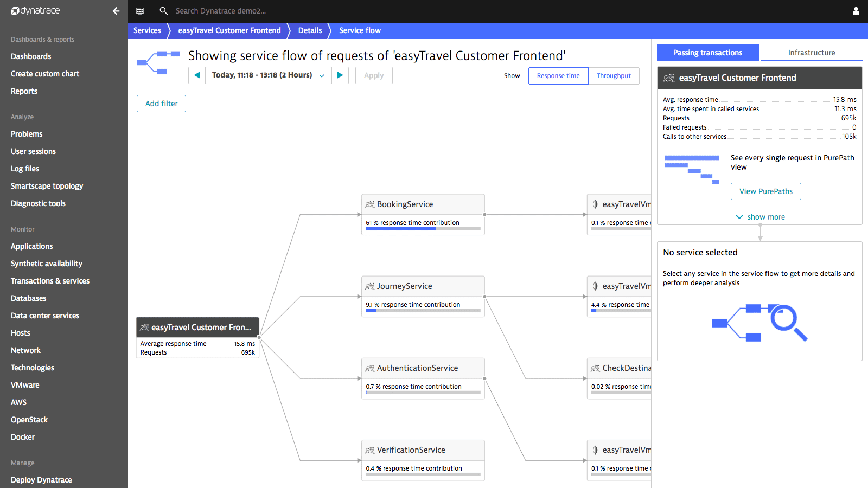
Task: Go to Services breadcrumb
Action: (147, 30)
